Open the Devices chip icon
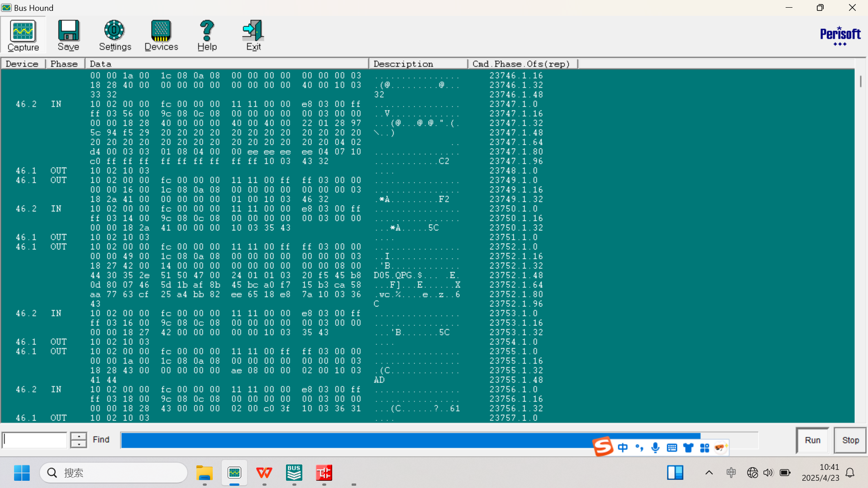Image resolution: width=868 pixels, height=488 pixels. [x=161, y=35]
